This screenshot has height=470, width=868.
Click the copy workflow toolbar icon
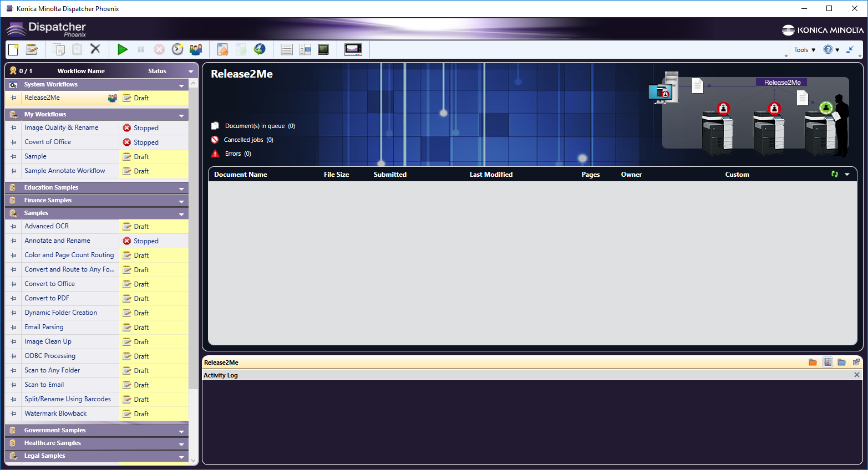pos(59,50)
